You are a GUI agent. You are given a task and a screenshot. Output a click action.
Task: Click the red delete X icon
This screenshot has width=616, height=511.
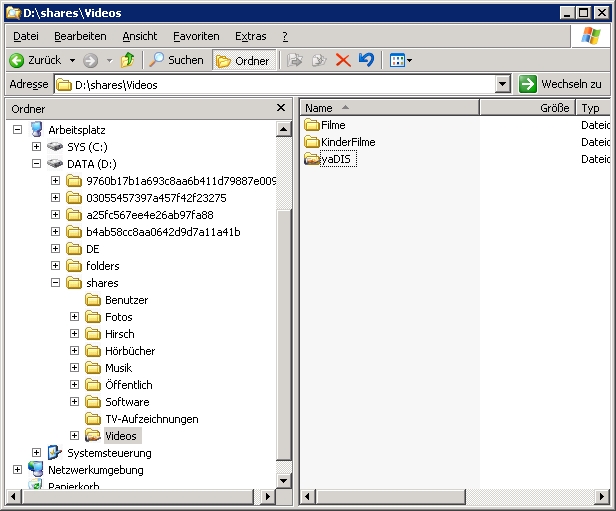pyautogui.click(x=343, y=60)
